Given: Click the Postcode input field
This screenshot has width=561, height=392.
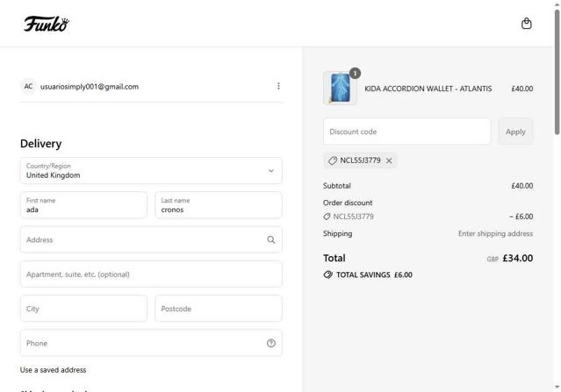Looking at the screenshot, I should pos(218,309).
